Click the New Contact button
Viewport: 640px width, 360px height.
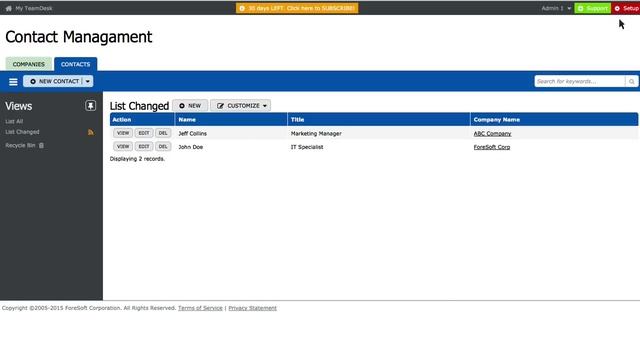tap(54, 81)
